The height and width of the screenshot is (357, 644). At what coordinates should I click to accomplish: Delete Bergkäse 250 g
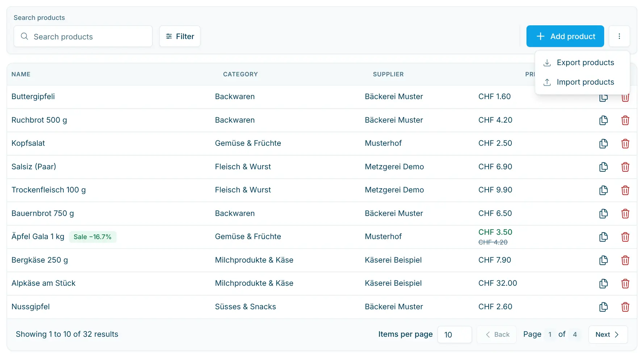[x=625, y=260]
